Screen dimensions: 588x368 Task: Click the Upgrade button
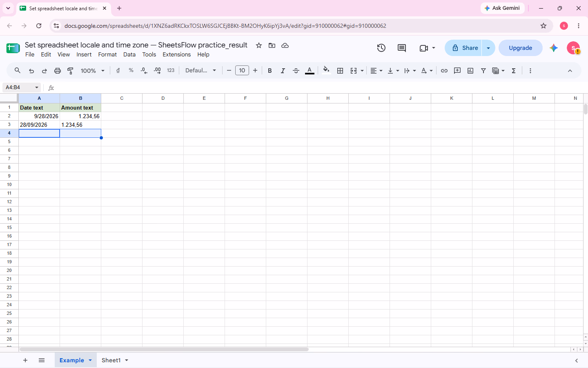tap(520, 48)
